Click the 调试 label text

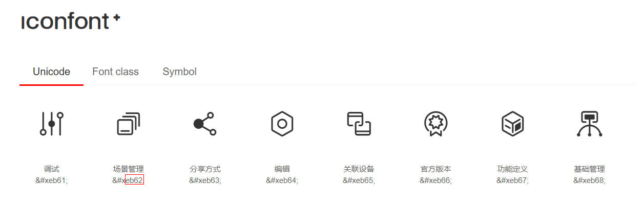point(51,169)
